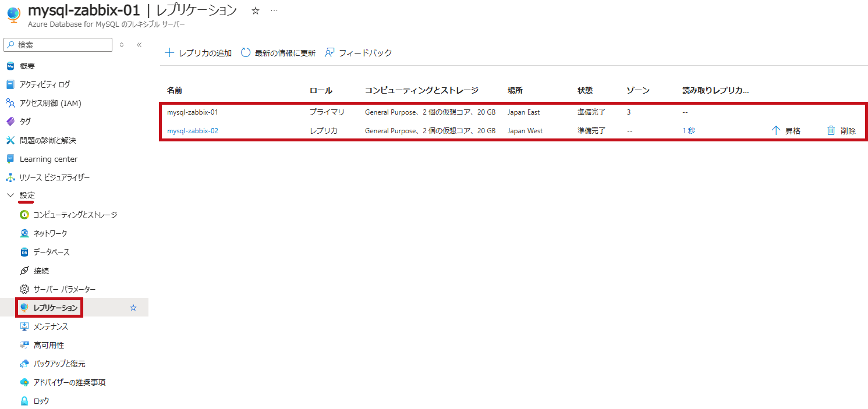868x409 pixels.
Task: Open 概要 in the sidebar
Action: coord(27,66)
